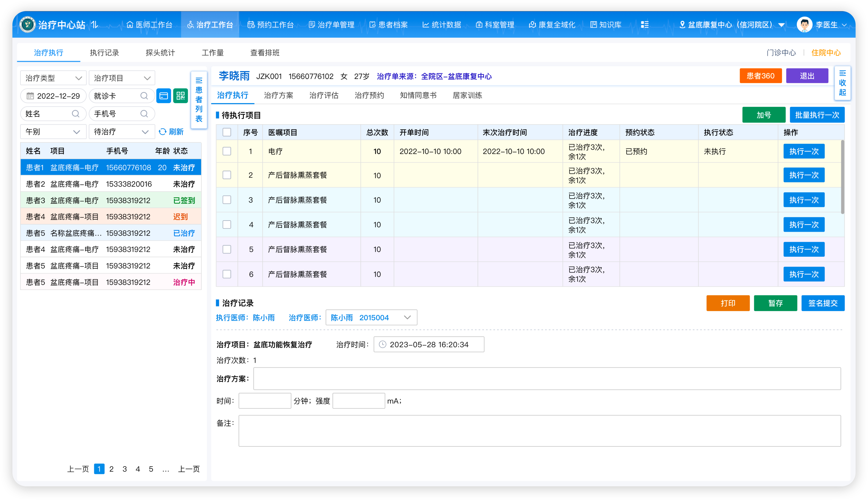Click the calendar icon in date field

(30, 96)
